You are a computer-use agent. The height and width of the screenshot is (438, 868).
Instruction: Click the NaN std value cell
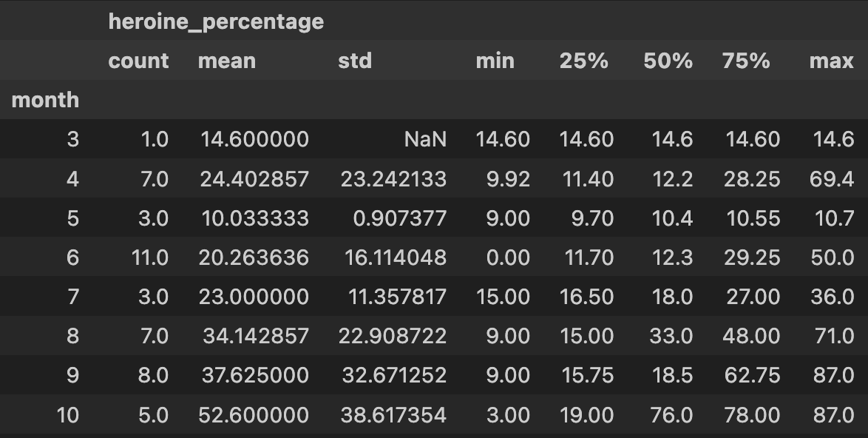tap(425, 139)
